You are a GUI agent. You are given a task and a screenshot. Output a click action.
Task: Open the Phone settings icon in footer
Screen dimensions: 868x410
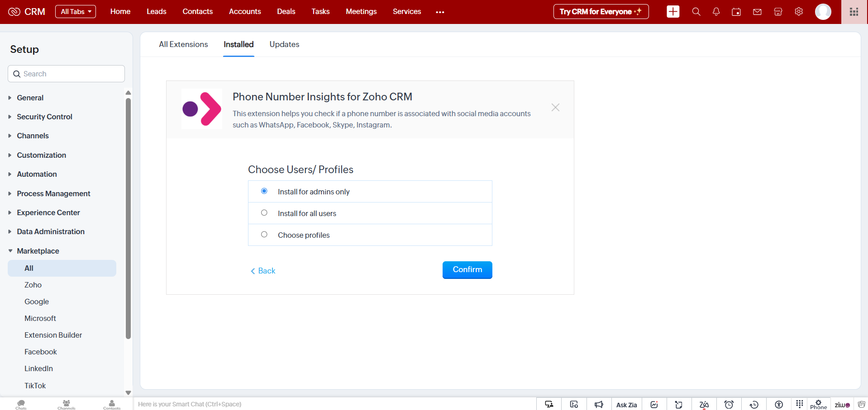[x=818, y=405]
